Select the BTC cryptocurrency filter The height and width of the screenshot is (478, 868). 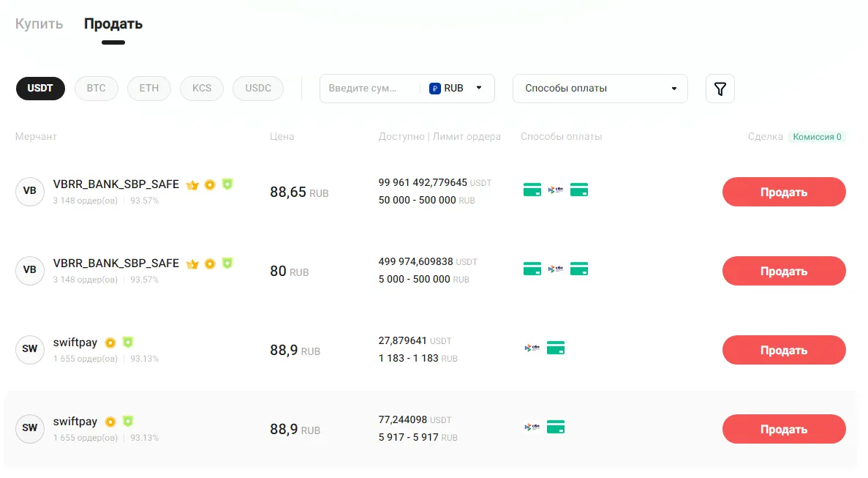[96, 88]
